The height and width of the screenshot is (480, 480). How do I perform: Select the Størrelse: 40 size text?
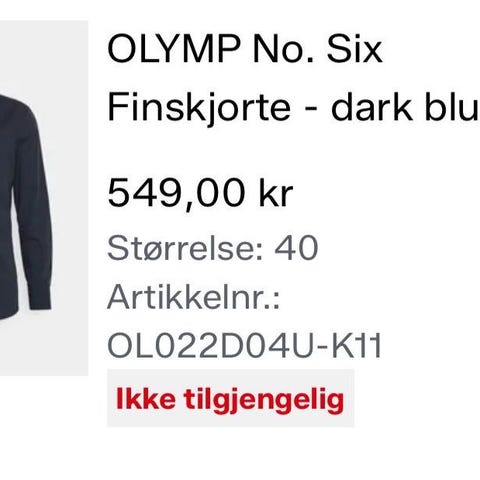[x=213, y=248]
